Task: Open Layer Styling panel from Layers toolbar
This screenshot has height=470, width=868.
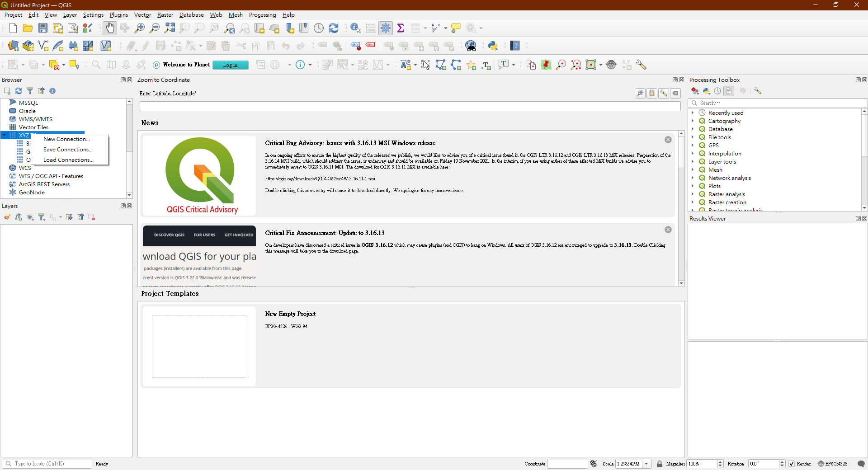Action: click(x=7, y=217)
